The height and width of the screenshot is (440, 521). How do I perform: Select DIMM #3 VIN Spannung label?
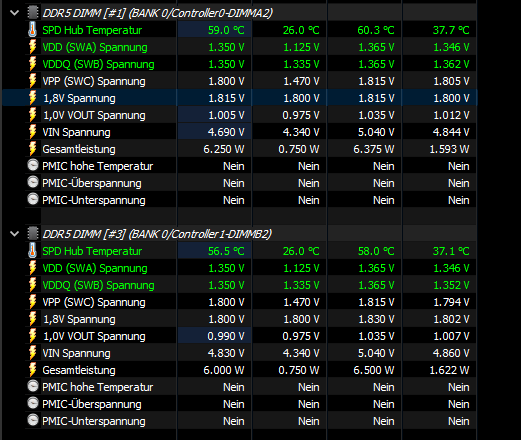[76, 353]
